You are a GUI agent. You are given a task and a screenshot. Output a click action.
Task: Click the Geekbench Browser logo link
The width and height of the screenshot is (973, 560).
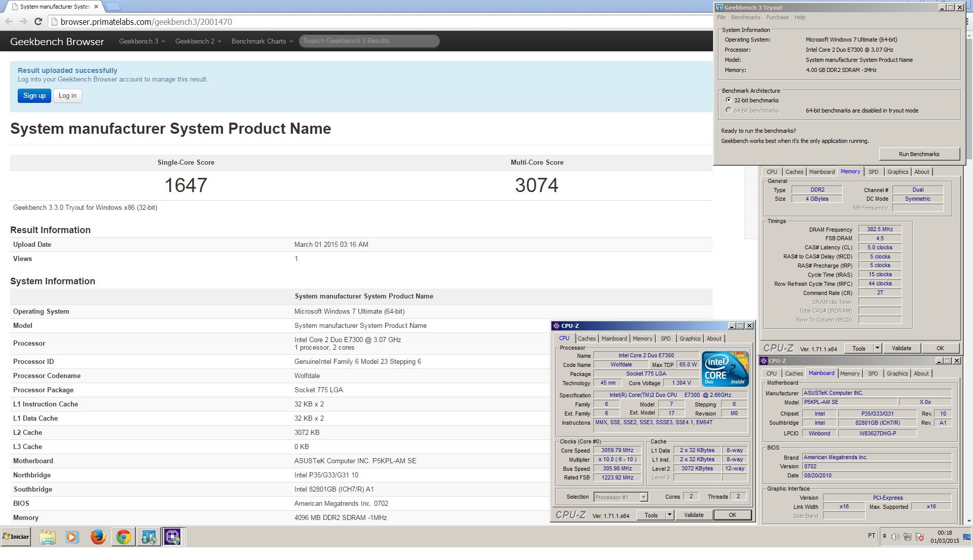[57, 42]
